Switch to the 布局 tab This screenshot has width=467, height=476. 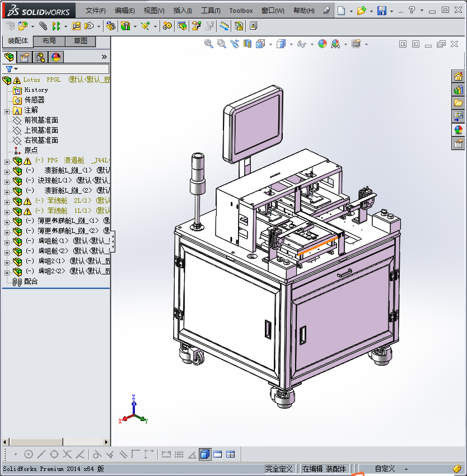49,41
